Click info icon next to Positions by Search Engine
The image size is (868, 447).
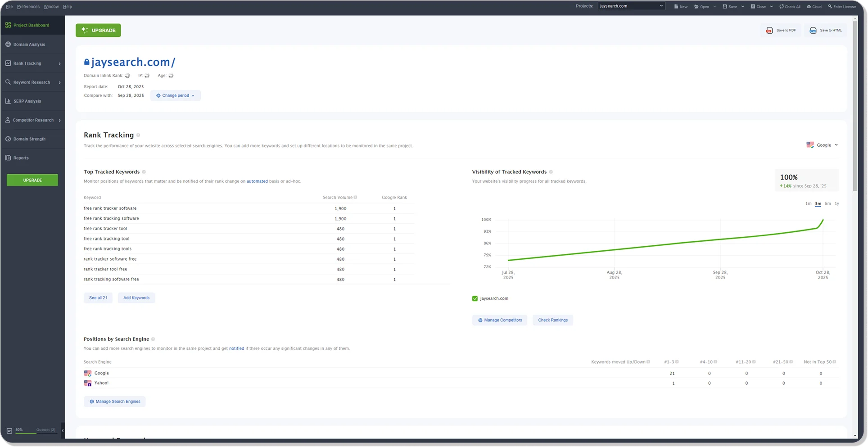(x=153, y=339)
